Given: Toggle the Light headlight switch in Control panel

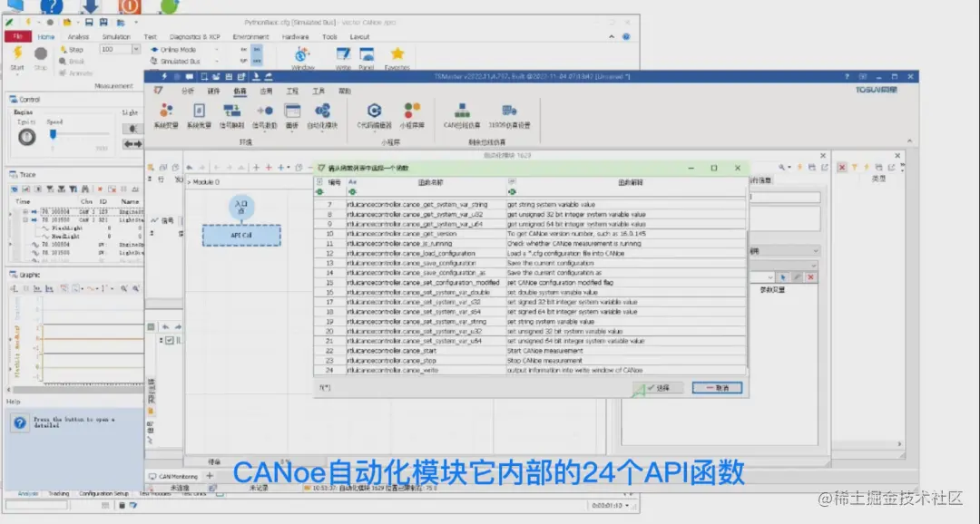Looking at the screenshot, I should point(132,129).
